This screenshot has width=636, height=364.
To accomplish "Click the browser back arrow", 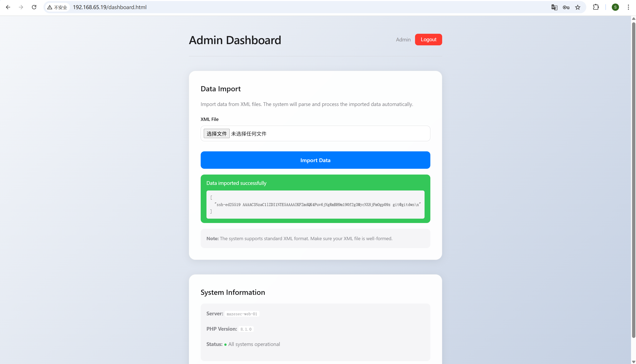I will (x=8, y=7).
